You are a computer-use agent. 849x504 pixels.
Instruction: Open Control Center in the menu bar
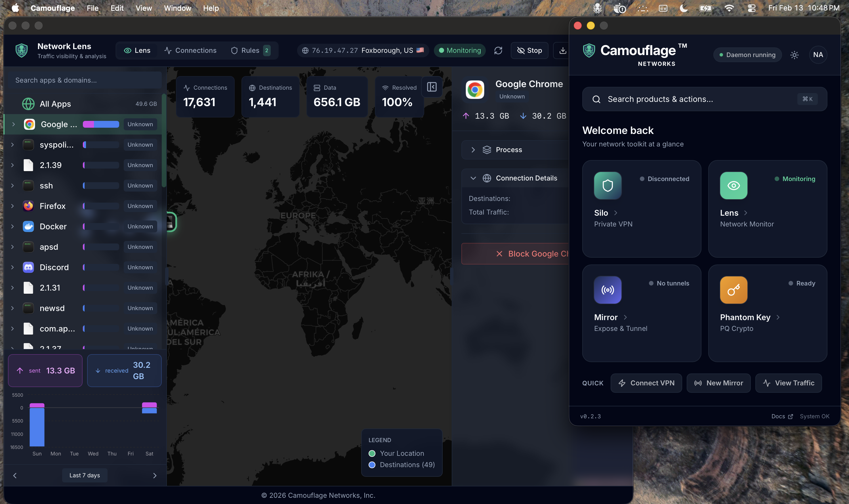tap(751, 8)
